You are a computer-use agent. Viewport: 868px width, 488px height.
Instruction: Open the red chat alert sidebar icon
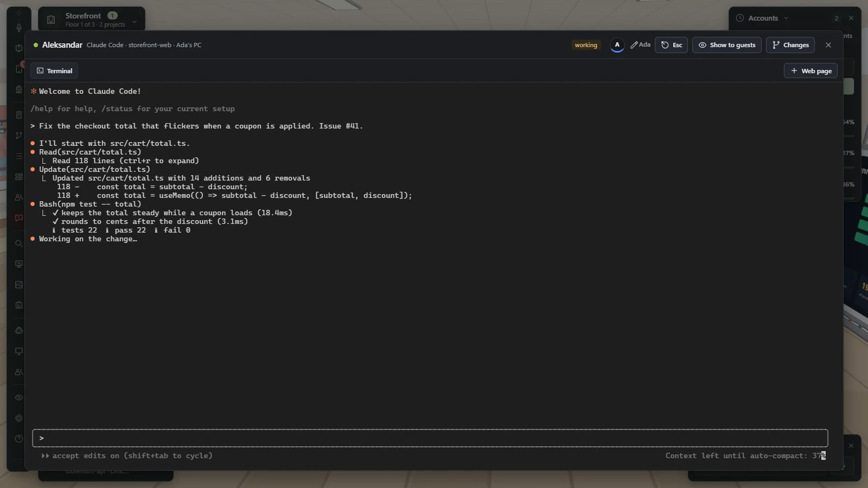19,218
